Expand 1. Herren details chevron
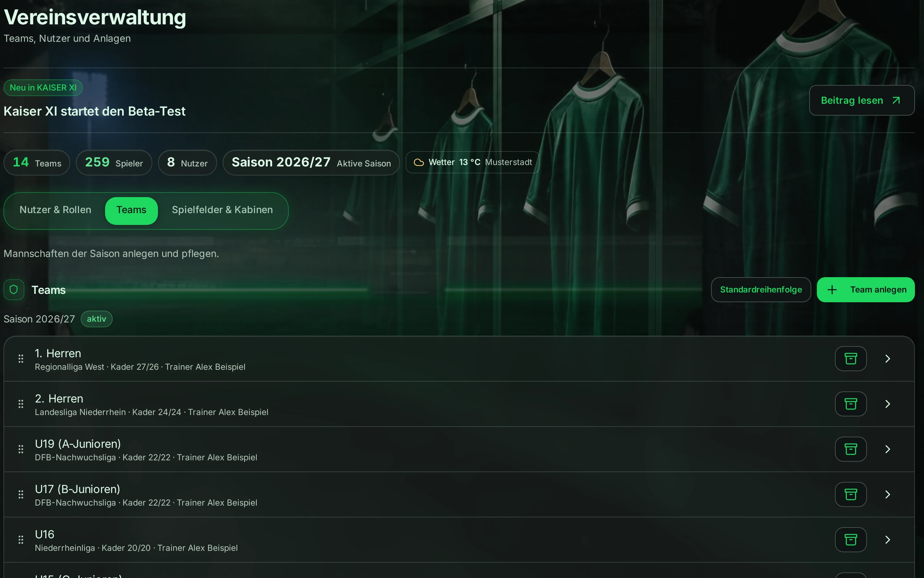924x578 pixels. [x=888, y=359]
